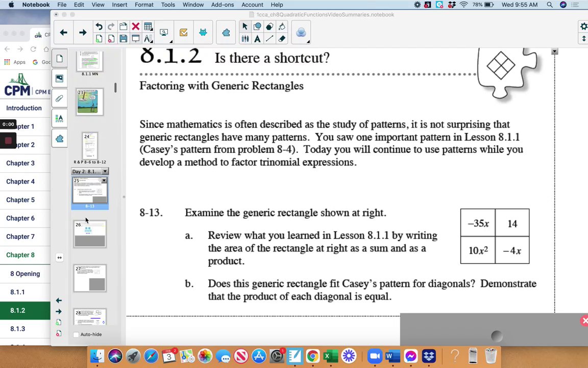This screenshot has height=368, width=588.
Task: Stop the screen recording red button
Action: click(x=8, y=141)
